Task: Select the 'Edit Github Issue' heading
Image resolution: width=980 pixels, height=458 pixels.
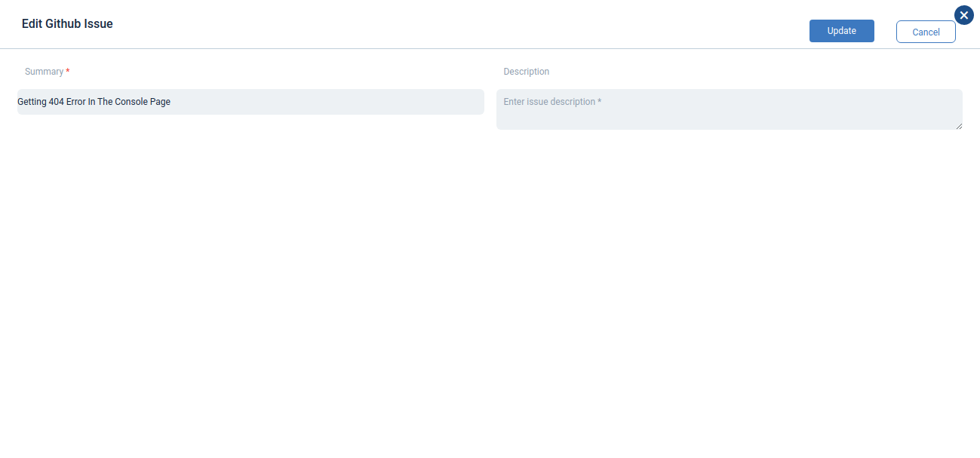Action: 67,24
